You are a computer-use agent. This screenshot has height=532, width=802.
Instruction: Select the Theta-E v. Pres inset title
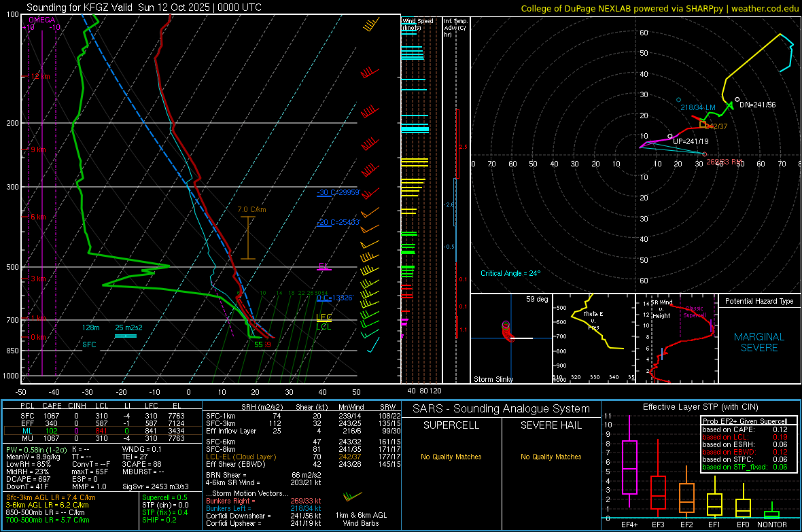point(593,320)
